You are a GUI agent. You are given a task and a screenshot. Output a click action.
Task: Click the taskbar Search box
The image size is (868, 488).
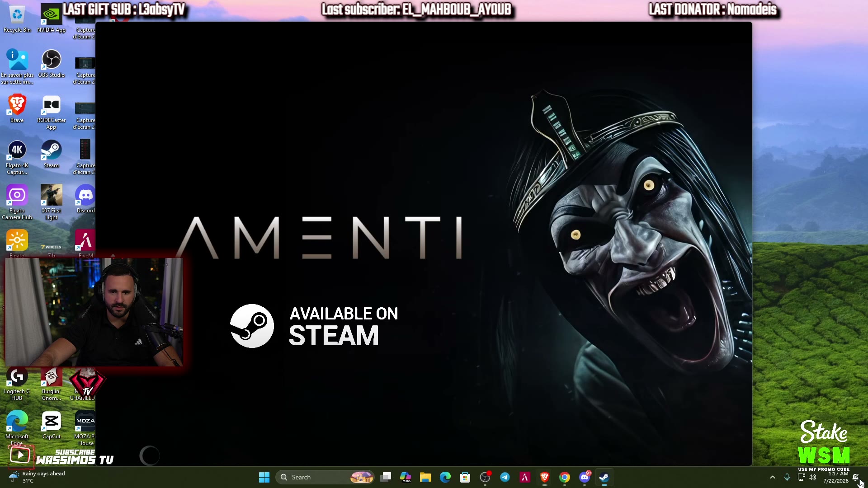pos(325,477)
